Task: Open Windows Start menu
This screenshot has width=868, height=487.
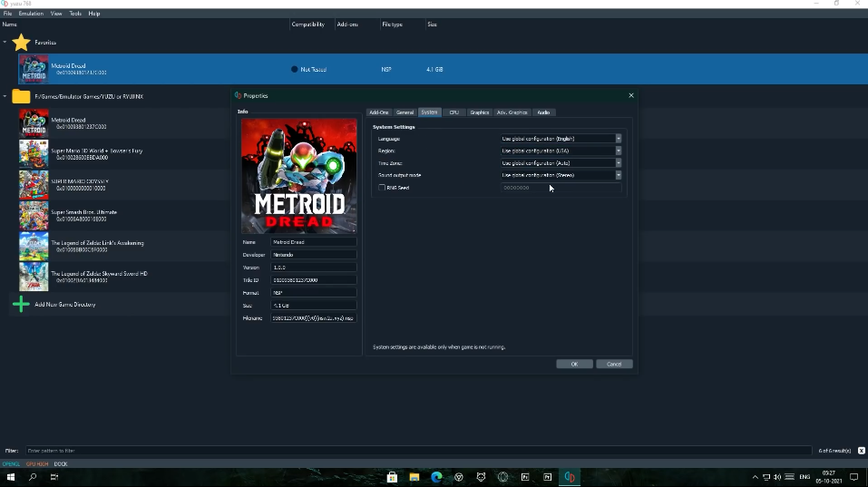Action: 11,477
